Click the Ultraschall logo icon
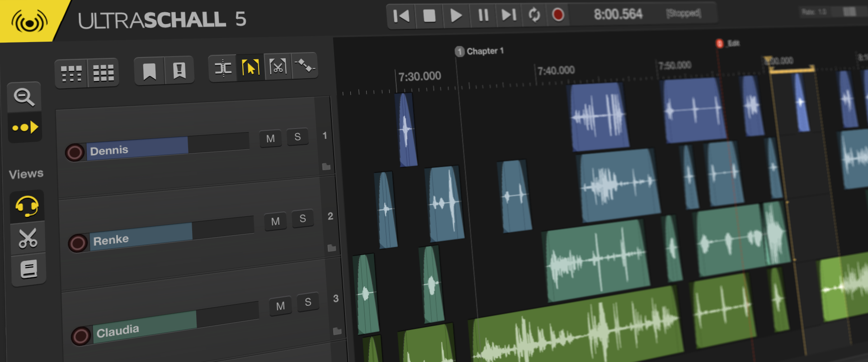The width and height of the screenshot is (868, 362). [29, 21]
